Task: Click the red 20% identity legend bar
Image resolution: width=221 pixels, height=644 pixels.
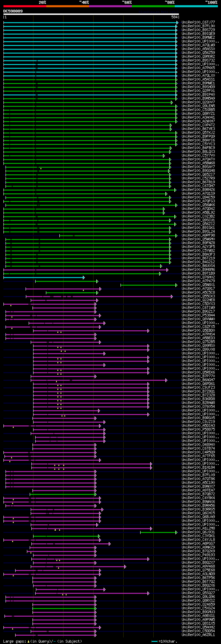Action: [x=25, y=6]
